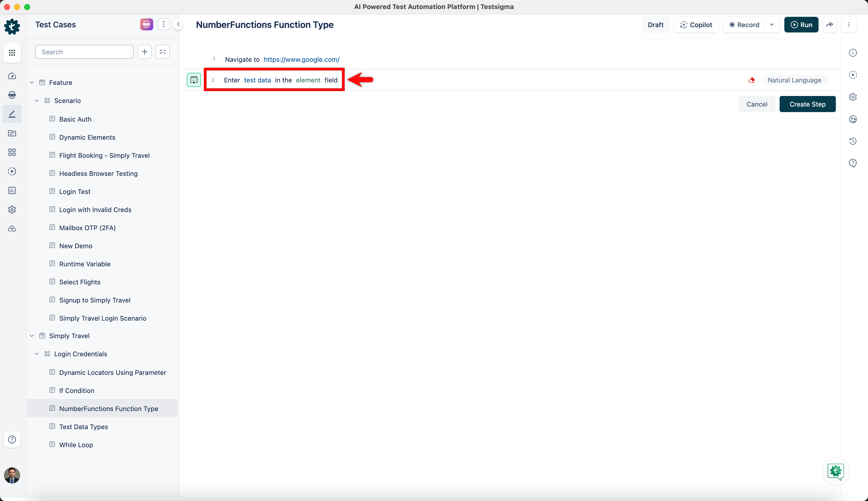Open the While Loop test case

[76, 445]
